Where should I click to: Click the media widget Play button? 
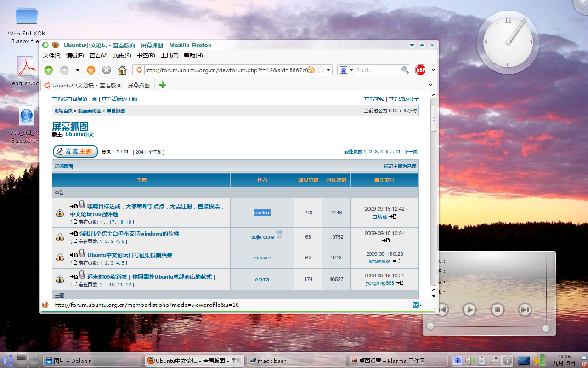click(x=469, y=310)
